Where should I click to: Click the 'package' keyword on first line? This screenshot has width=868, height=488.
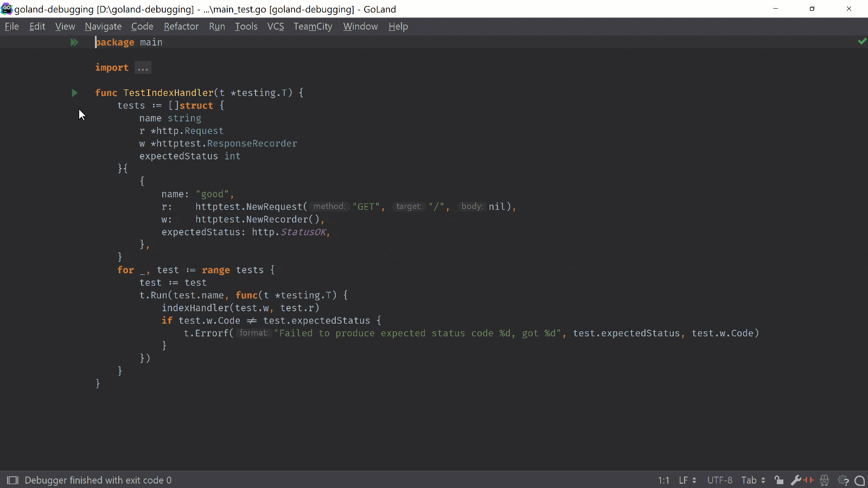point(115,42)
